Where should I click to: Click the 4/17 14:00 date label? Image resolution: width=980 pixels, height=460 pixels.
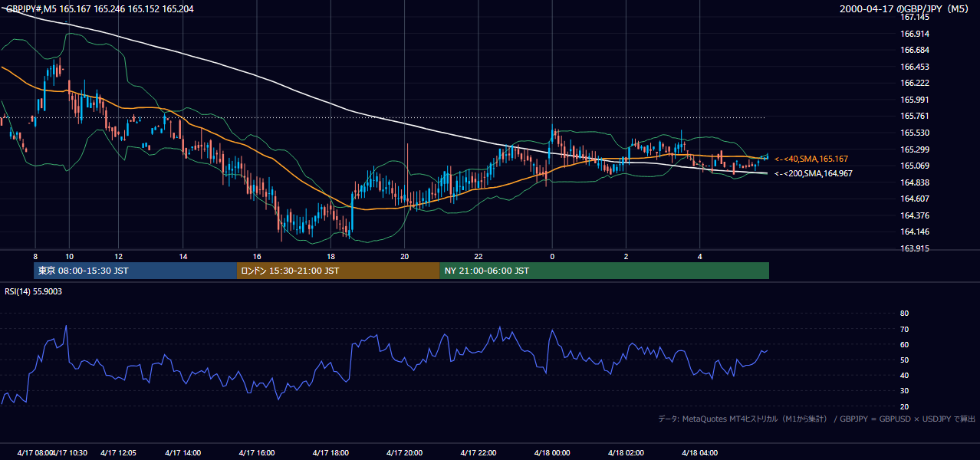(183, 453)
